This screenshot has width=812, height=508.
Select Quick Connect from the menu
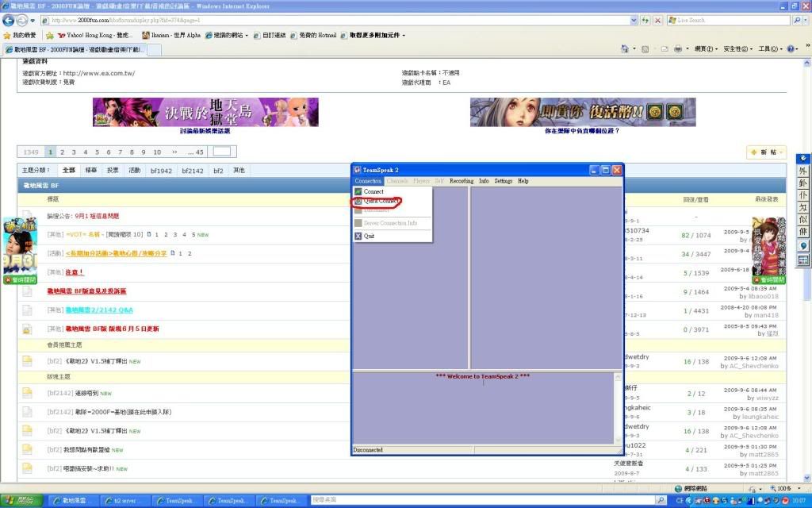tap(381, 202)
